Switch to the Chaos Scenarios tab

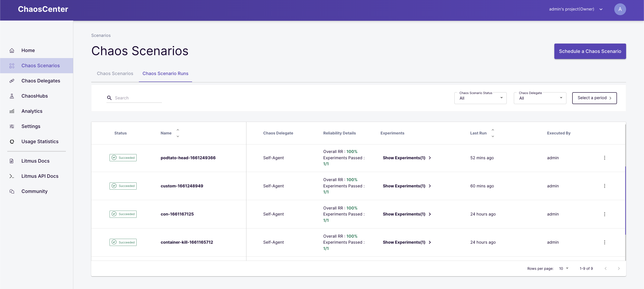pyautogui.click(x=115, y=74)
